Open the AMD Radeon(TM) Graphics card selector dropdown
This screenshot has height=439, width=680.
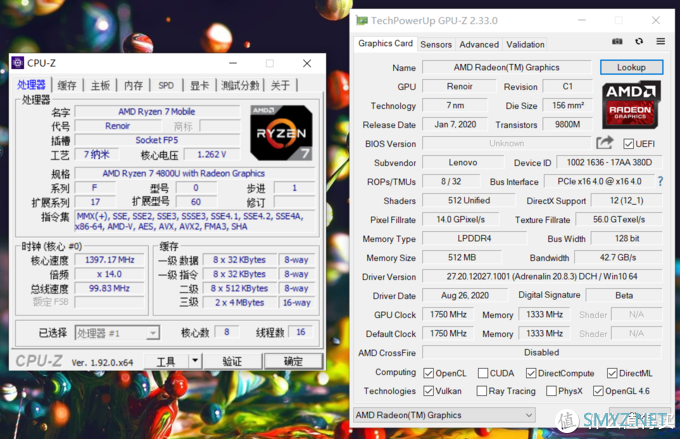pyautogui.click(x=445, y=415)
